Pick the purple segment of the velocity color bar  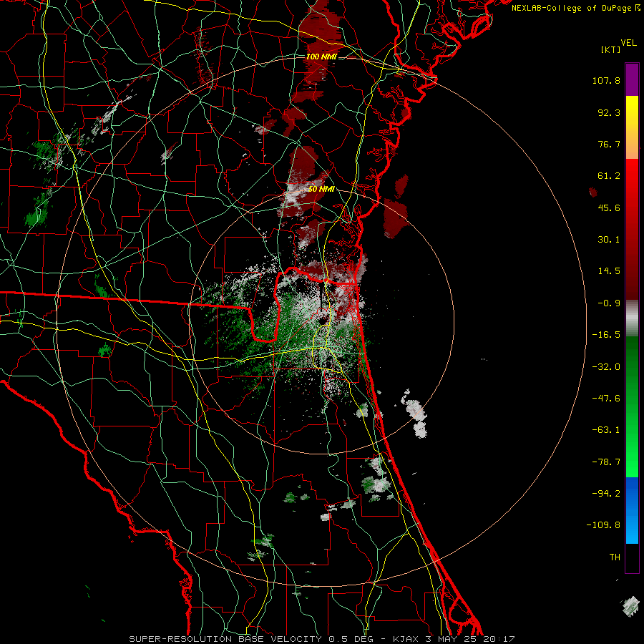coord(632,79)
